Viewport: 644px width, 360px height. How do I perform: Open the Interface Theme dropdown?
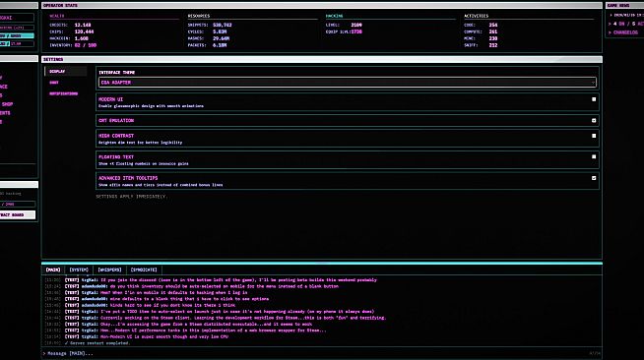pos(347,83)
